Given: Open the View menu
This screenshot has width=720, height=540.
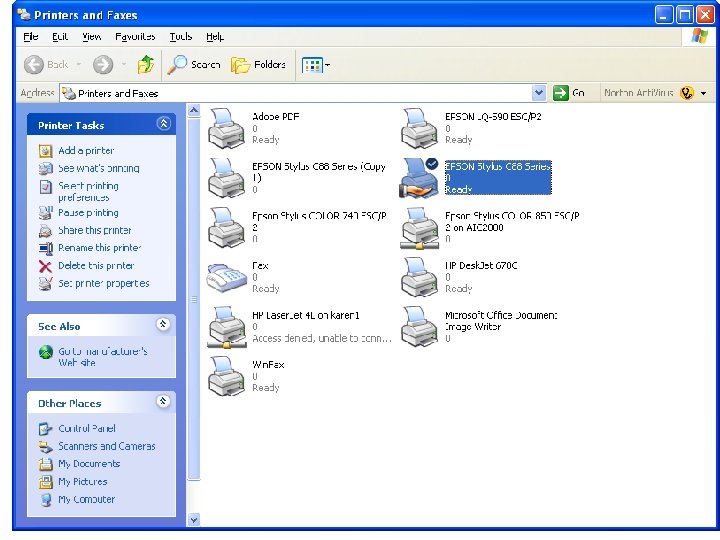Looking at the screenshot, I should pyautogui.click(x=92, y=37).
